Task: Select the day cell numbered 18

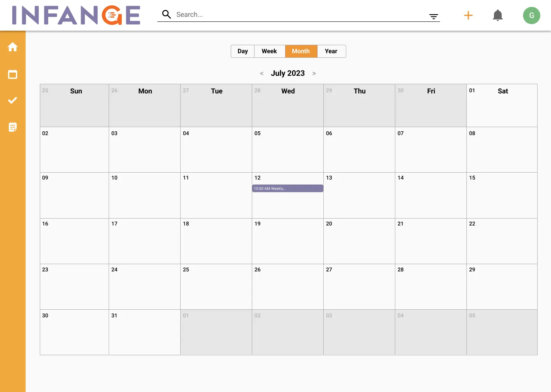Action: click(216, 241)
